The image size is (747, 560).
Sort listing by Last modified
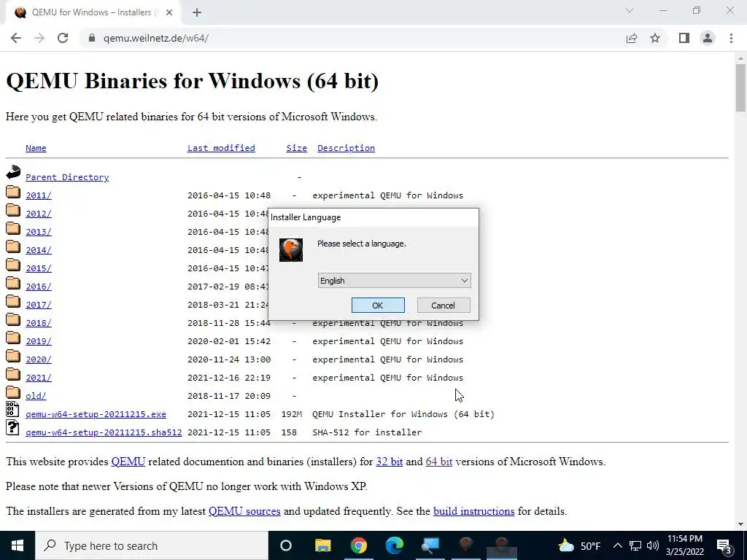tap(221, 148)
